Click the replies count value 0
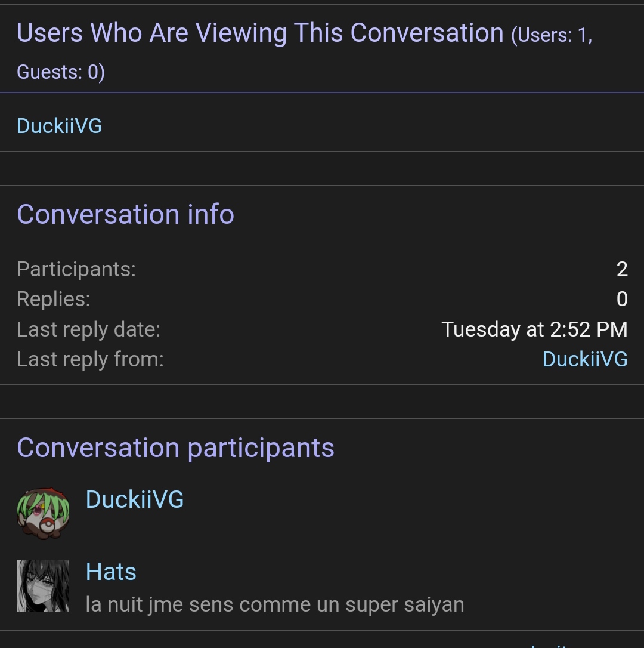The height and width of the screenshot is (648, 644). (x=622, y=299)
